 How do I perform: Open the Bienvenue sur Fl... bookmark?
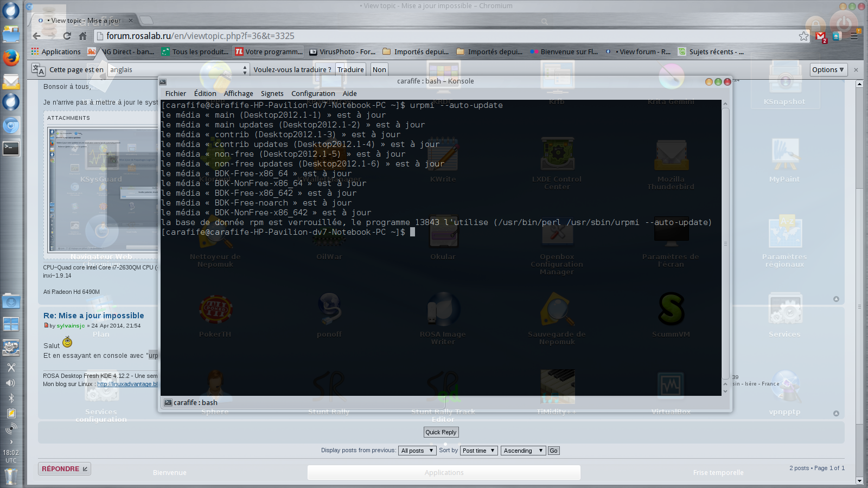(564, 52)
